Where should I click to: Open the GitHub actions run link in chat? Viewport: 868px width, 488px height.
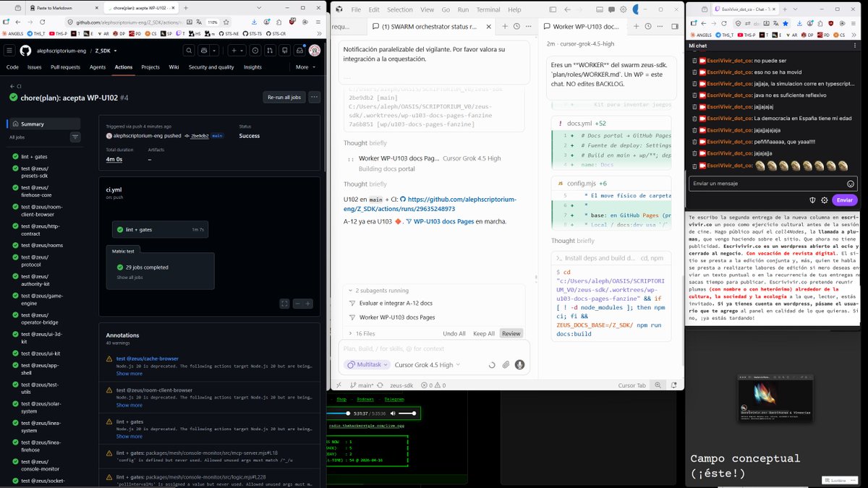(x=430, y=204)
